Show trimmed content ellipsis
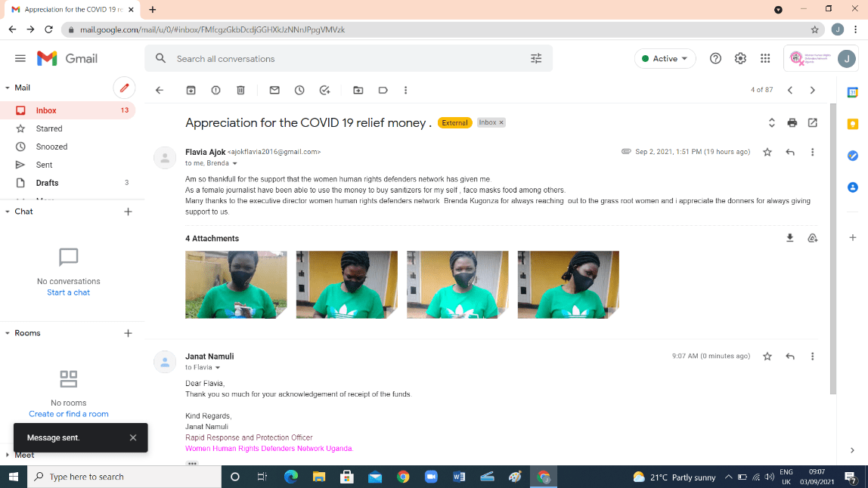The image size is (868, 488). coord(192,463)
